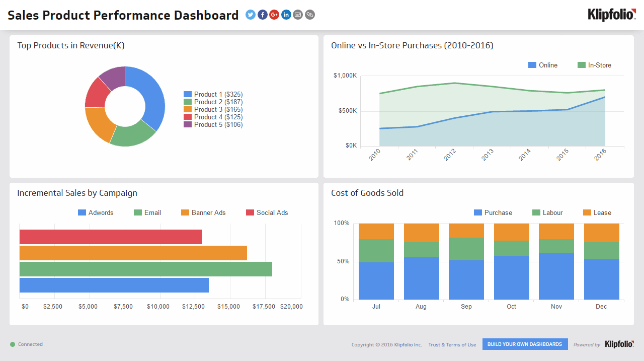
Task: Copy dashboard link with chain icon
Action: pos(310,15)
